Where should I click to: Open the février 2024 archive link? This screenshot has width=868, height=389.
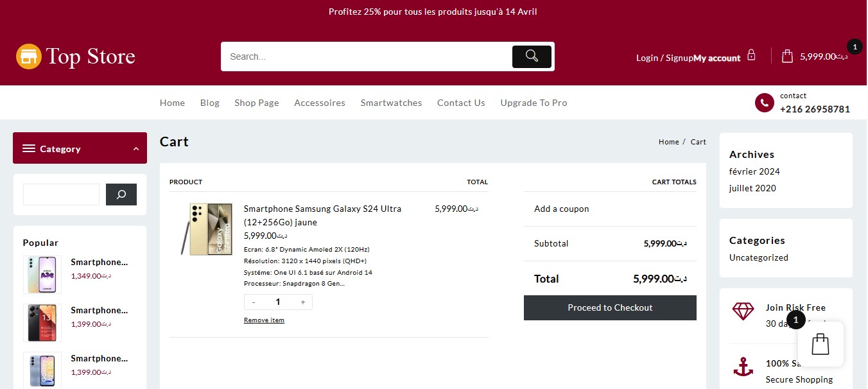coord(754,171)
